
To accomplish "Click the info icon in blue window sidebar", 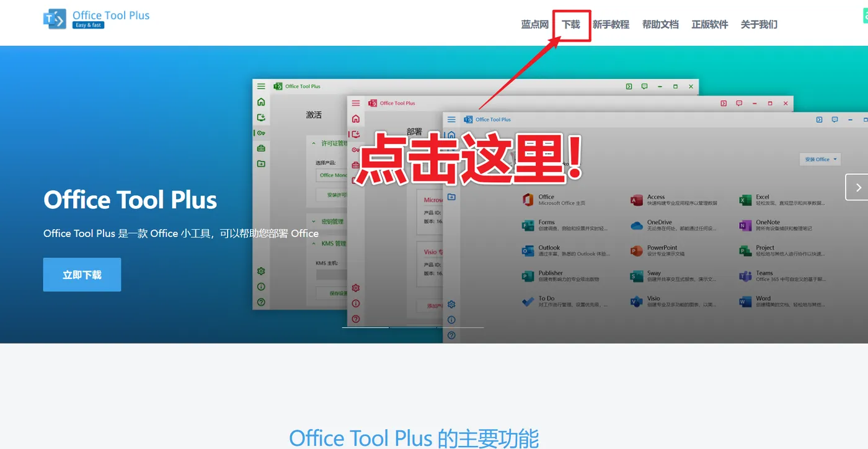I will [451, 320].
